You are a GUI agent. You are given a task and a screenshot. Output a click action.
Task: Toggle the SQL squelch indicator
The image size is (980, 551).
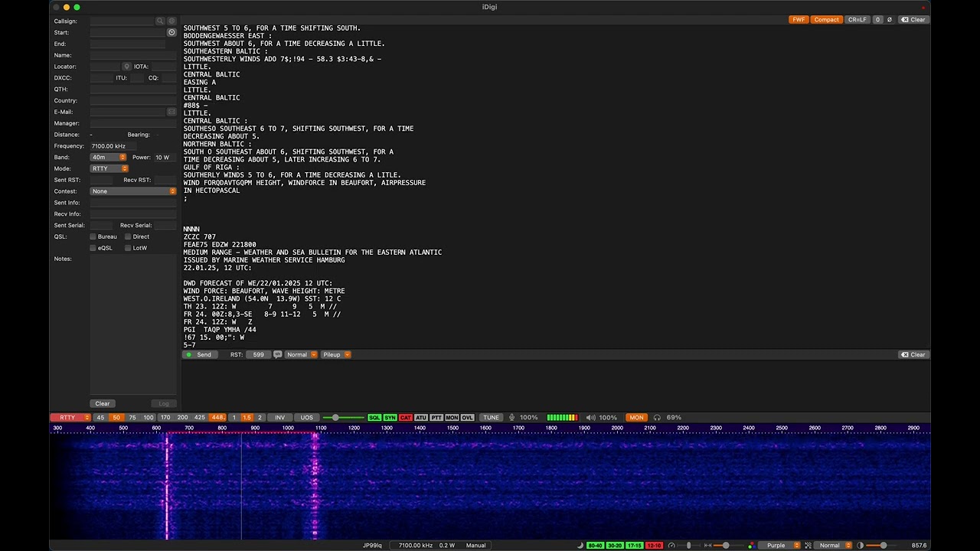(x=374, y=418)
